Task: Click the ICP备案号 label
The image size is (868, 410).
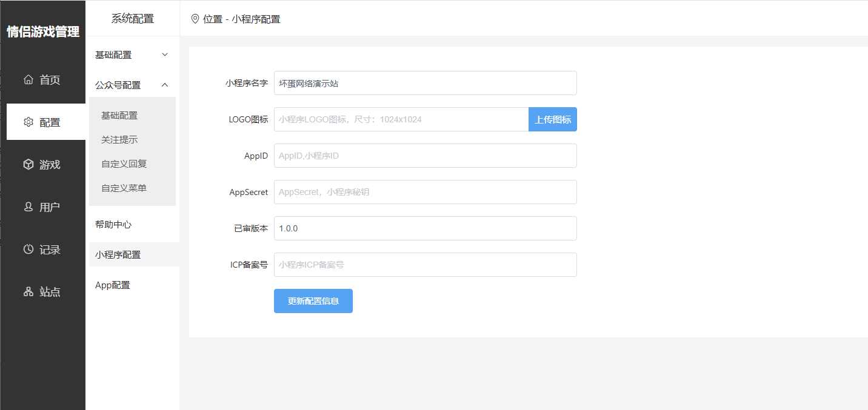Action: coord(249,265)
